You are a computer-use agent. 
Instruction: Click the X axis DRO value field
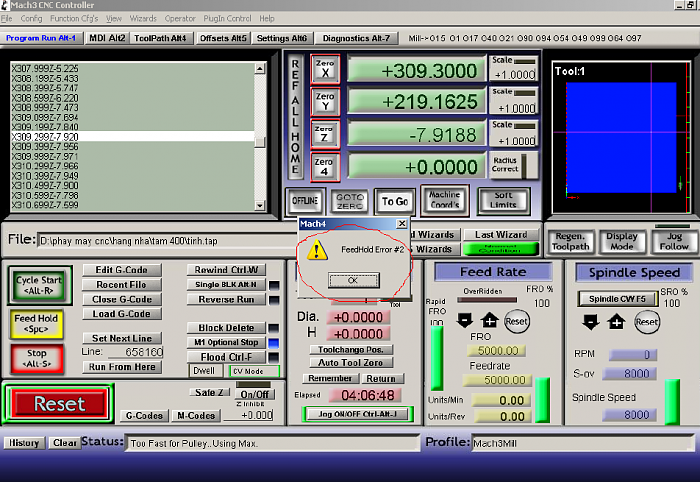(417, 71)
